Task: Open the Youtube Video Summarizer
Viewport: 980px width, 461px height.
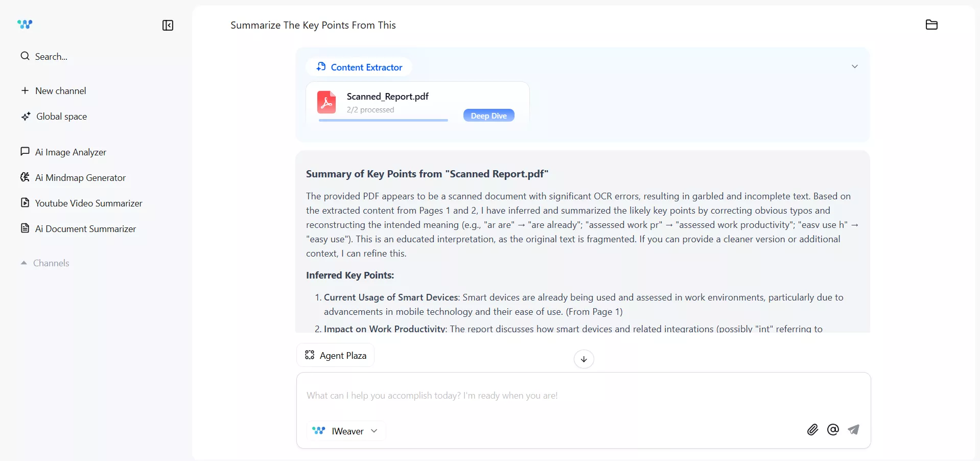Action: (88, 203)
